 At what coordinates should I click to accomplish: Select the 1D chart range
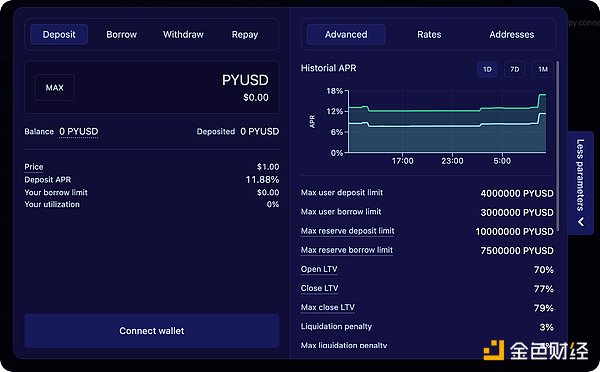point(487,69)
